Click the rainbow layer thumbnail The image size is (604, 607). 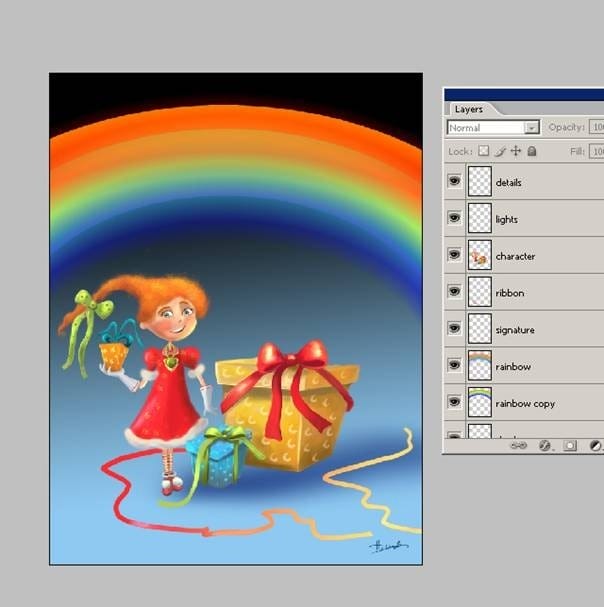pyautogui.click(x=480, y=365)
